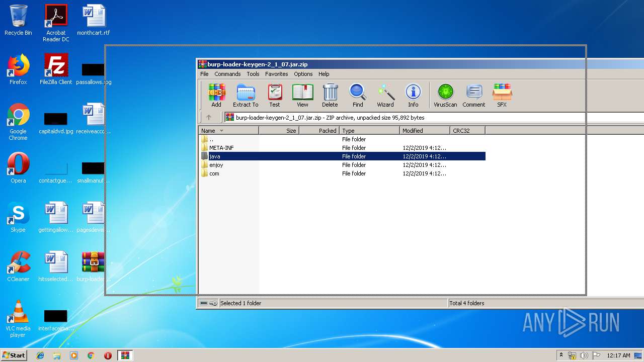
Task: Go up one folder level arrow
Action: 209,118
